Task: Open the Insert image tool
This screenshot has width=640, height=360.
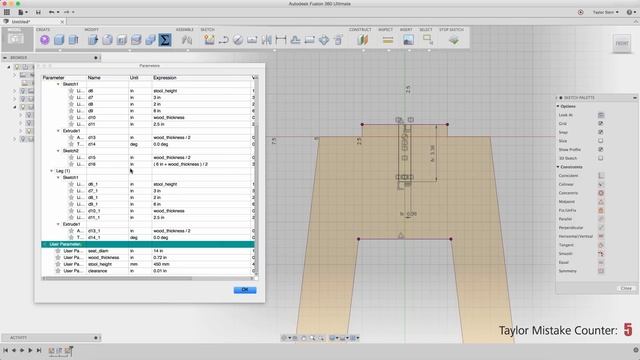Action: tap(408, 40)
